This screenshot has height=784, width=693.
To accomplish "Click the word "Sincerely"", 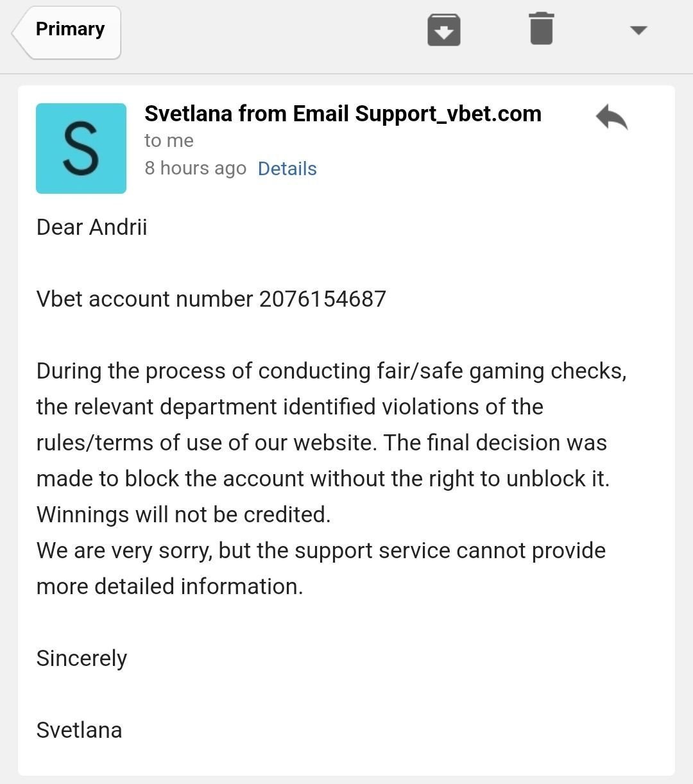I will click(x=81, y=658).
